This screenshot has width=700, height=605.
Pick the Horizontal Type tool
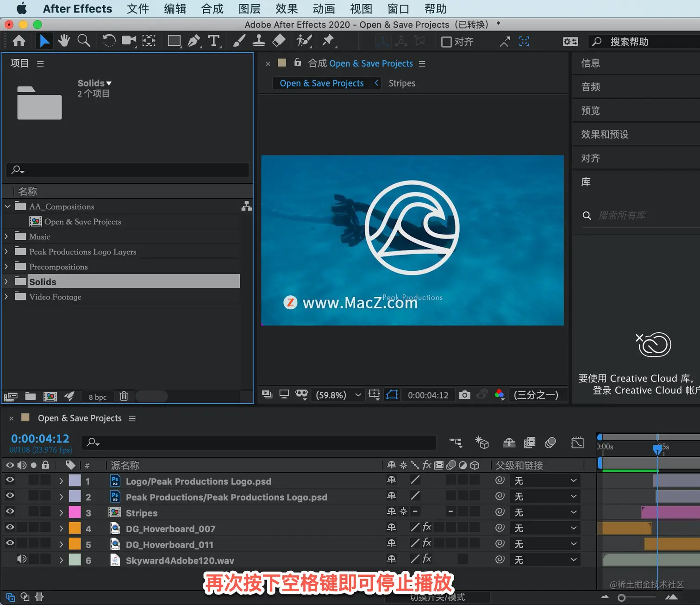(x=214, y=41)
